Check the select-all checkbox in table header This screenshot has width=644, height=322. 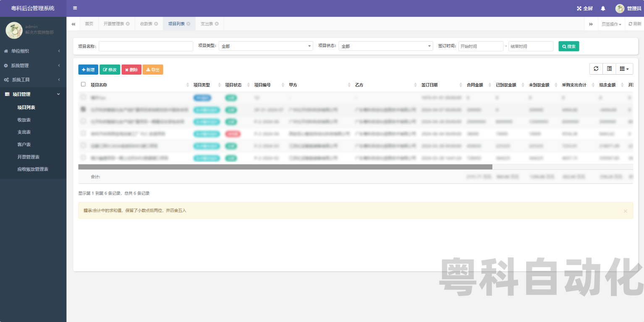coord(83,84)
